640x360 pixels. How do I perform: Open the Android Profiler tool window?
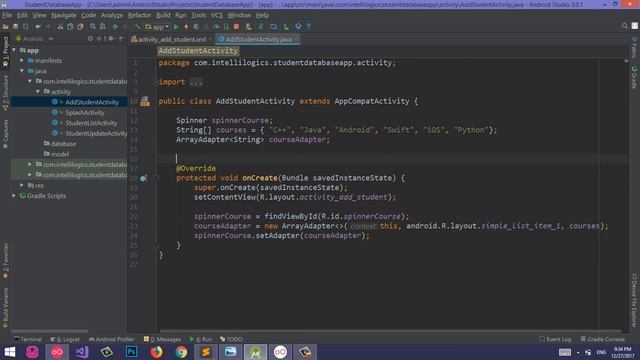111,339
